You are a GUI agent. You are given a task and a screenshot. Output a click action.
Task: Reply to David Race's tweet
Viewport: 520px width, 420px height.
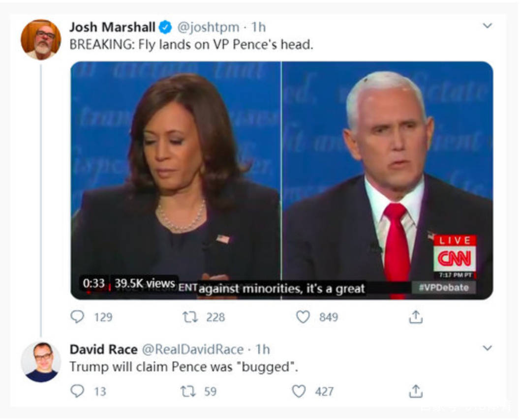click(78, 391)
